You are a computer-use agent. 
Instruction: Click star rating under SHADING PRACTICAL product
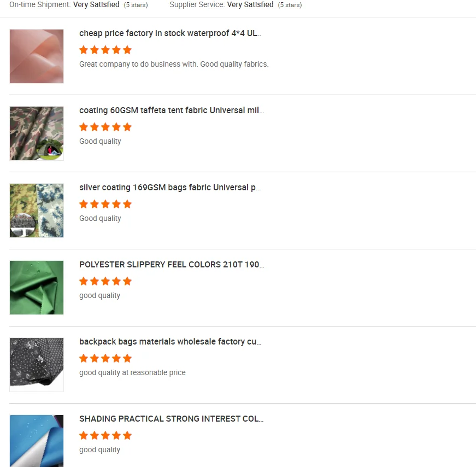105,435
